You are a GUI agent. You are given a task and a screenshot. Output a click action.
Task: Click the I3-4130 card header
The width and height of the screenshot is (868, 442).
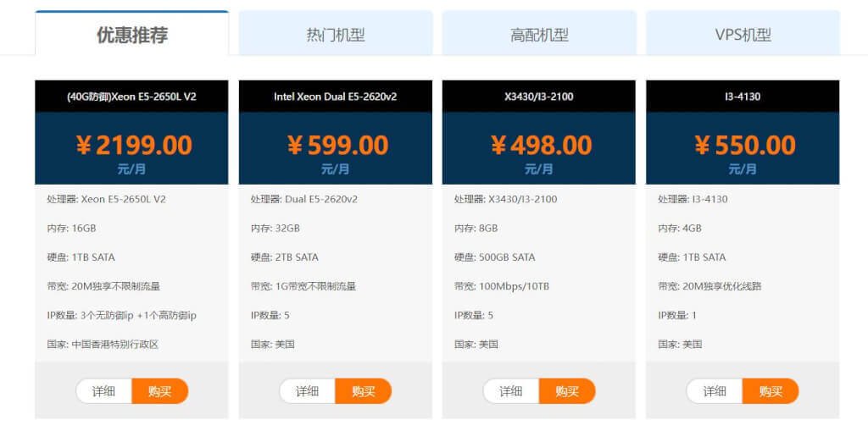pyautogui.click(x=743, y=97)
